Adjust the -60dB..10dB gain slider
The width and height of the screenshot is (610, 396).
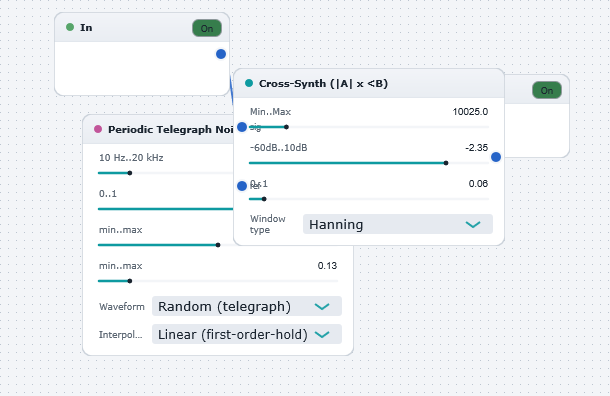tap(369, 163)
